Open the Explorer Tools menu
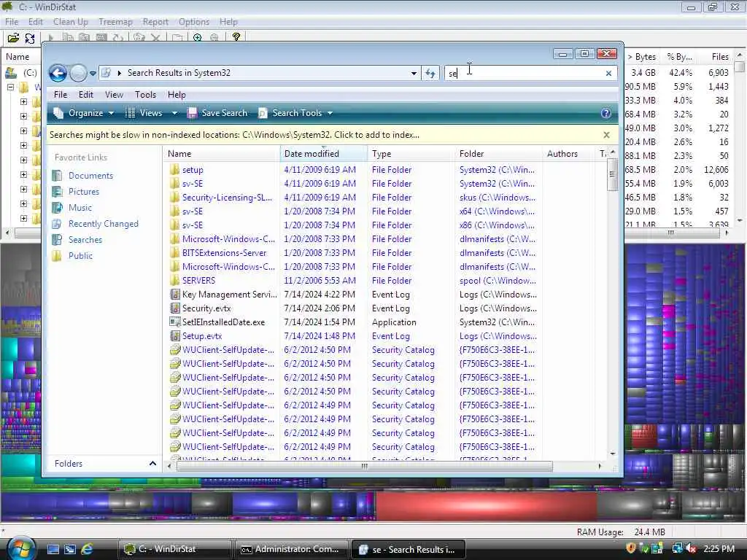Screen dimensions: 747x560 click(x=145, y=94)
